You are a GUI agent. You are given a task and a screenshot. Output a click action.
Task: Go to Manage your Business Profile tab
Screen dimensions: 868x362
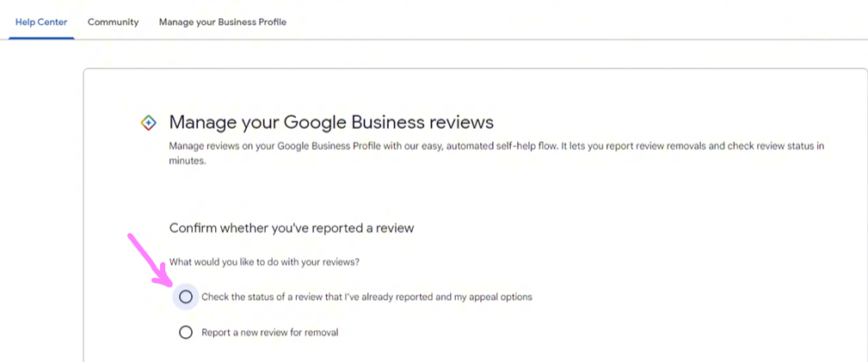coord(222,22)
